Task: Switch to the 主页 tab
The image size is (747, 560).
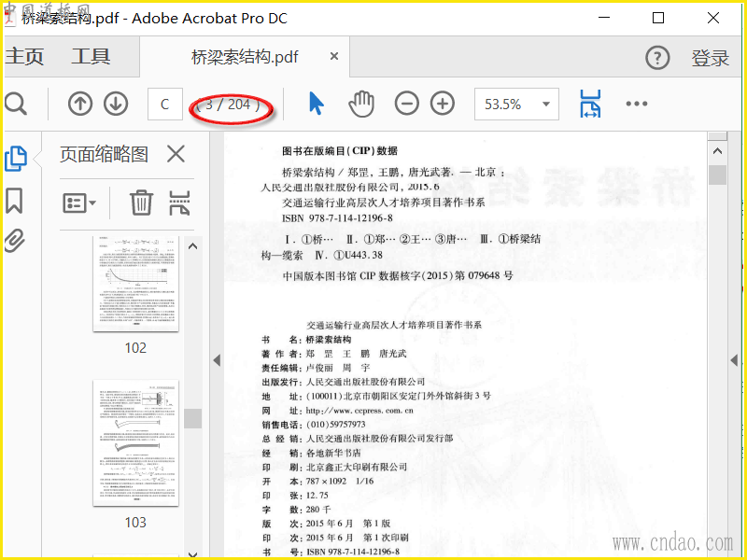Action: coord(25,57)
